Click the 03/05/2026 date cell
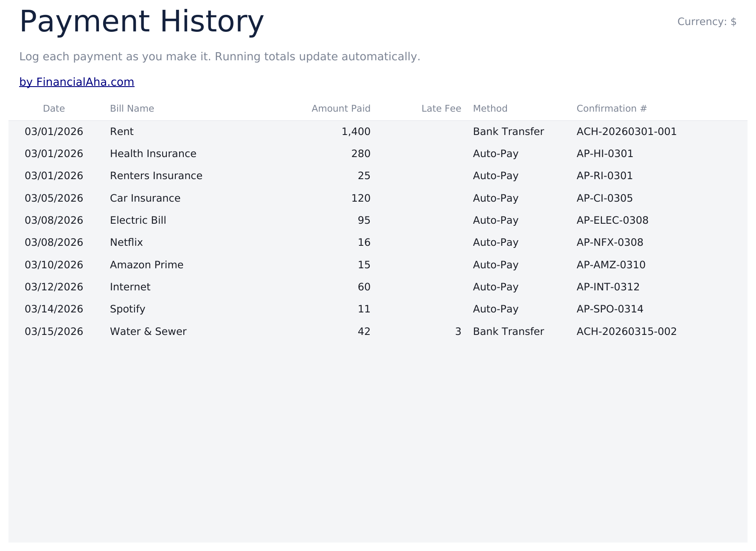 click(x=54, y=198)
